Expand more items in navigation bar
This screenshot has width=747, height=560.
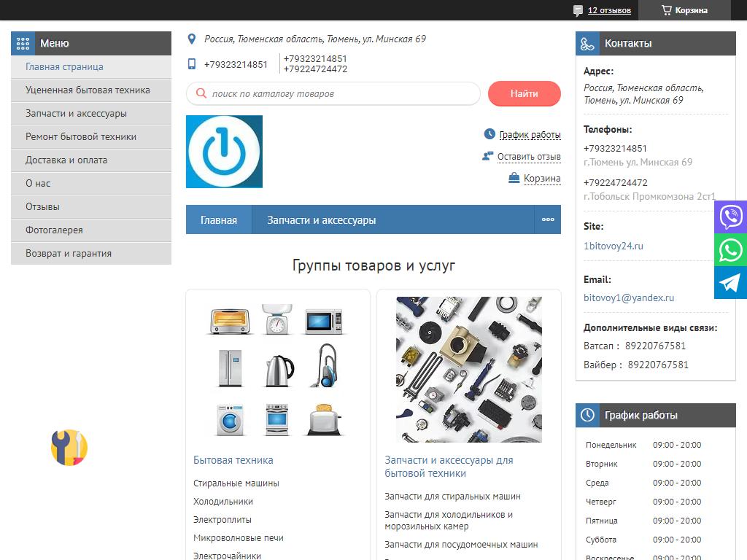coord(547,219)
